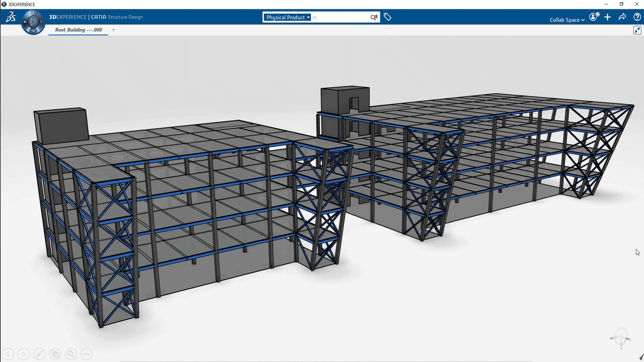Click the magnifier zoom icon in bottom bar

[71, 354]
